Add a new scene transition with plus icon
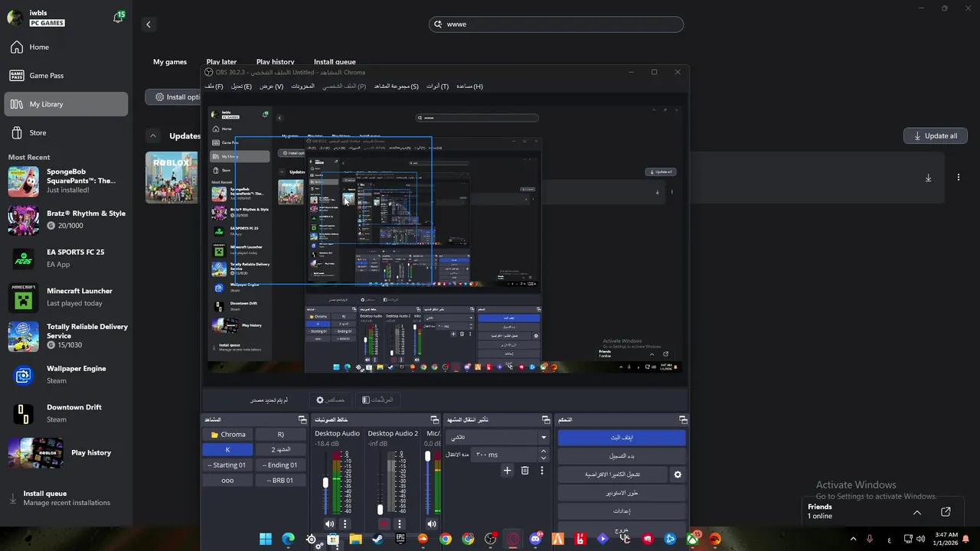The height and width of the screenshot is (551, 980). [x=507, y=471]
